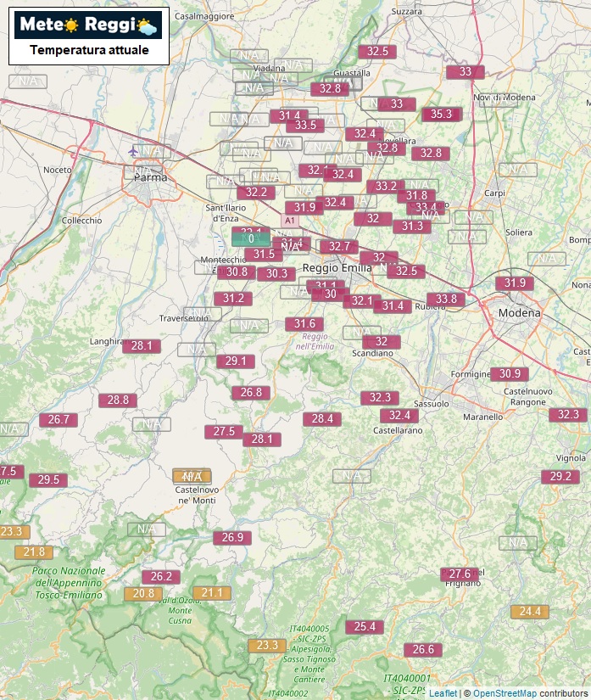Open the 21.8 station marker
The height and width of the screenshot is (700, 591).
(33, 552)
